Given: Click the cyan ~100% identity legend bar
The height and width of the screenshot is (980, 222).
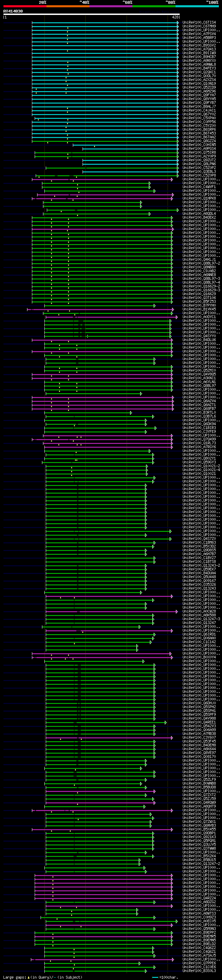Looking at the screenshot, I should [197, 7].
